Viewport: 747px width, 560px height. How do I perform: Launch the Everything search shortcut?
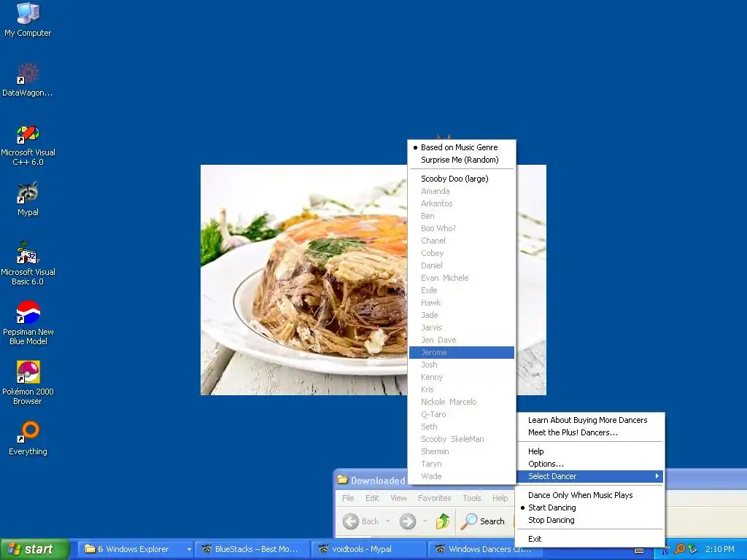click(28, 438)
